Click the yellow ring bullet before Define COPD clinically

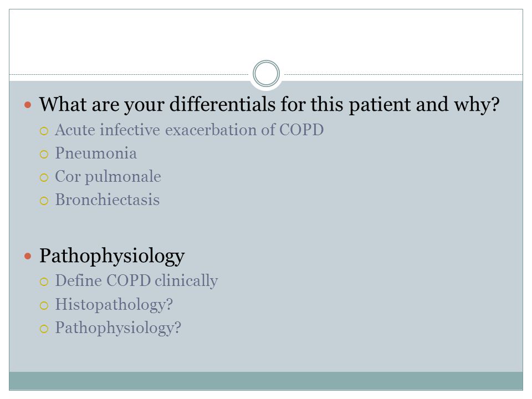[x=44, y=282]
